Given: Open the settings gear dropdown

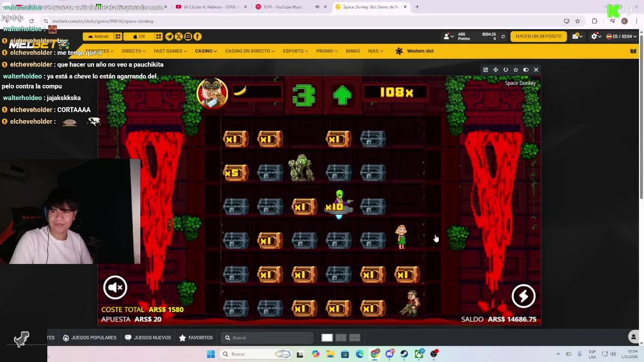Looking at the screenshot, I should pos(596,36).
